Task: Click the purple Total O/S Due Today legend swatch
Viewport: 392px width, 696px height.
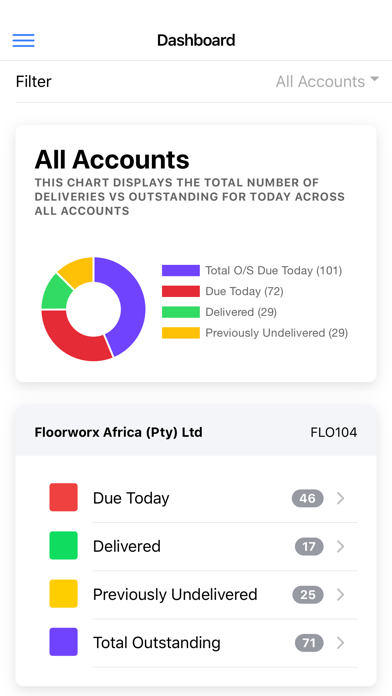Action: click(x=181, y=270)
